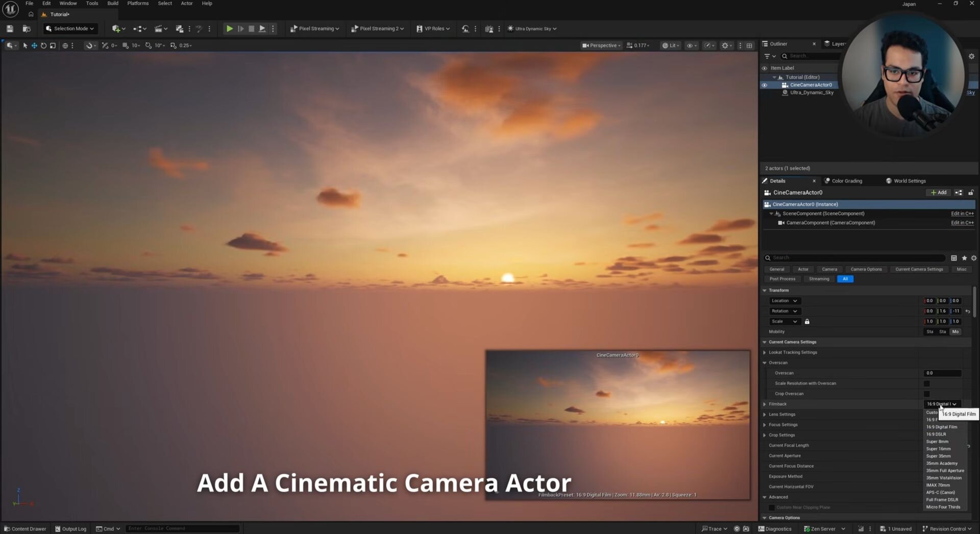Switch to the World Settings tab
This screenshot has height=534, width=980.
tap(909, 181)
